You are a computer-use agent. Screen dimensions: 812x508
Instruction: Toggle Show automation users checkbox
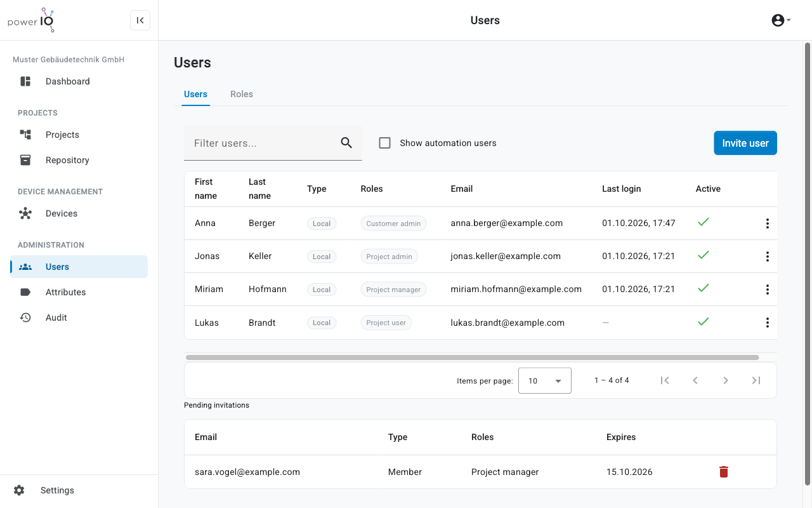[384, 143]
